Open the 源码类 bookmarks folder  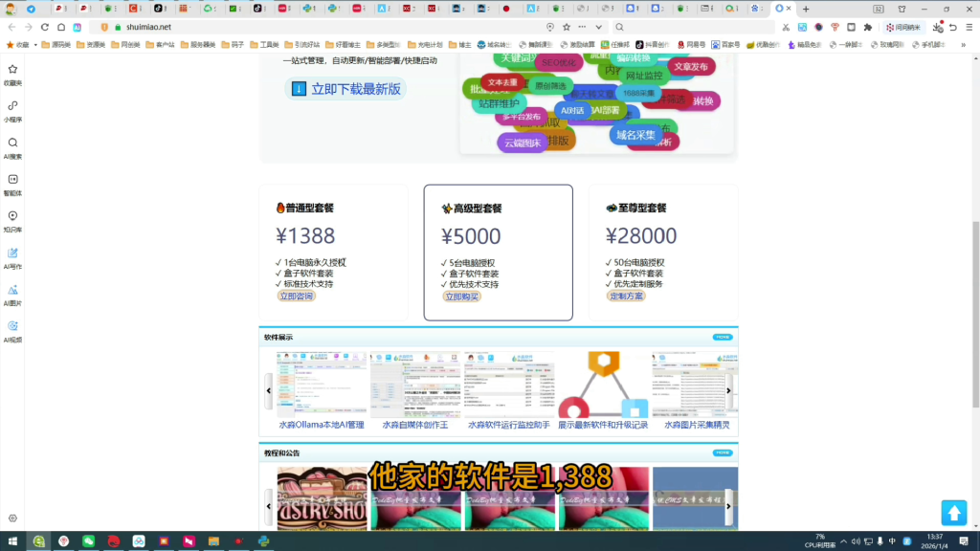point(56,46)
